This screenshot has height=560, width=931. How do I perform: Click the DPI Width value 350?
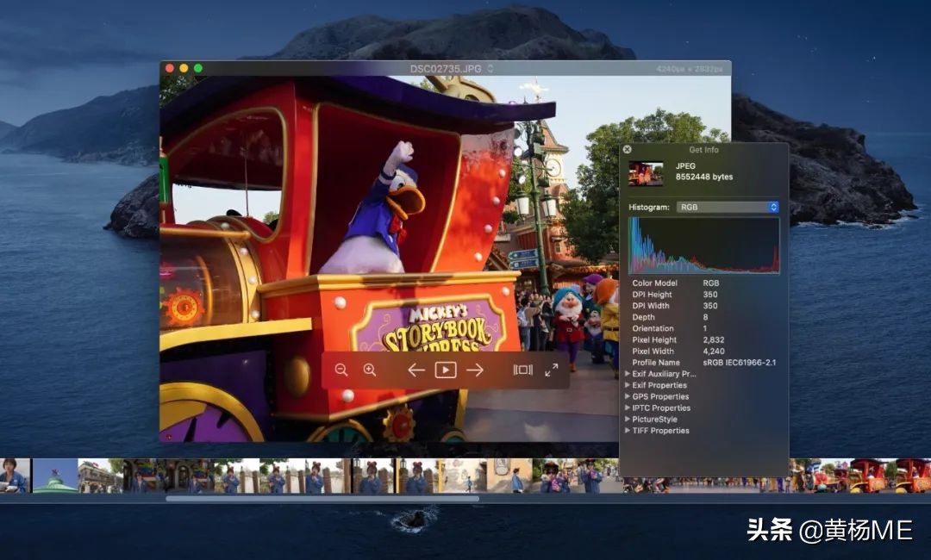(x=710, y=306)
